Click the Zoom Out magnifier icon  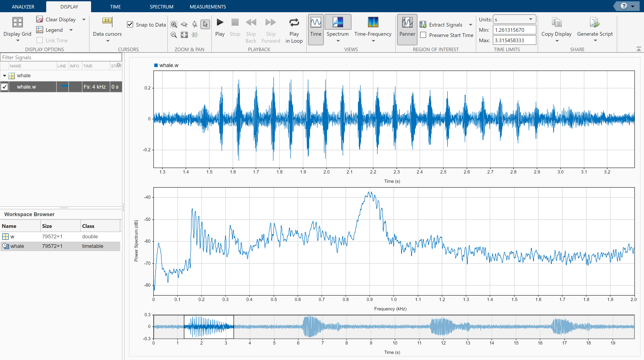174,35
